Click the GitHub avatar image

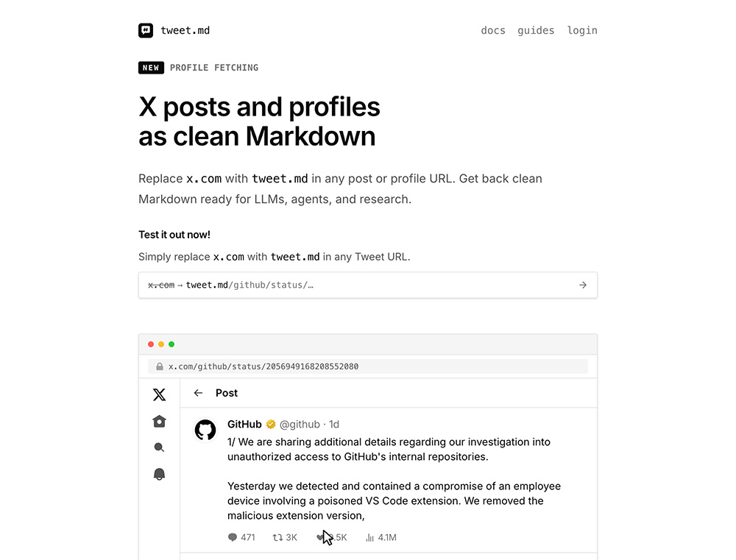205,430
